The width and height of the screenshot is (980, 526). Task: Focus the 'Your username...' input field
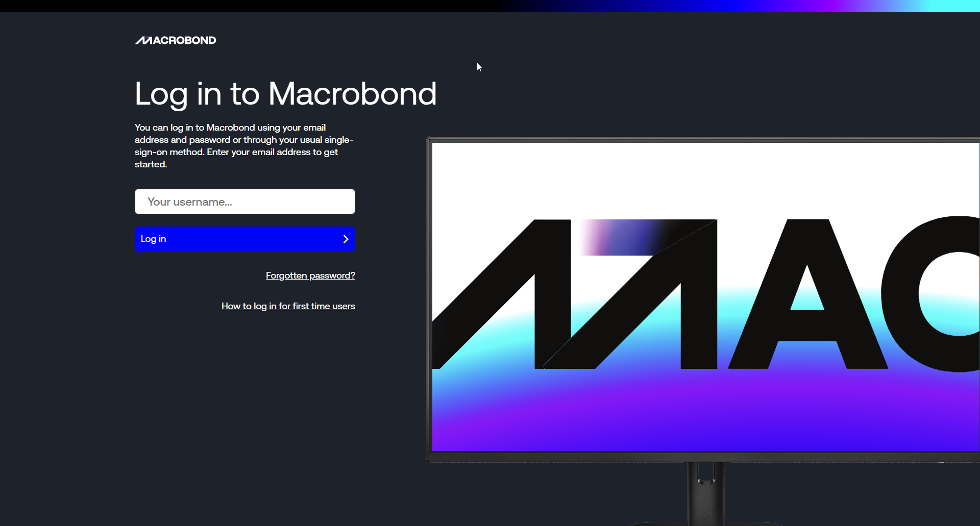(245, 202)
